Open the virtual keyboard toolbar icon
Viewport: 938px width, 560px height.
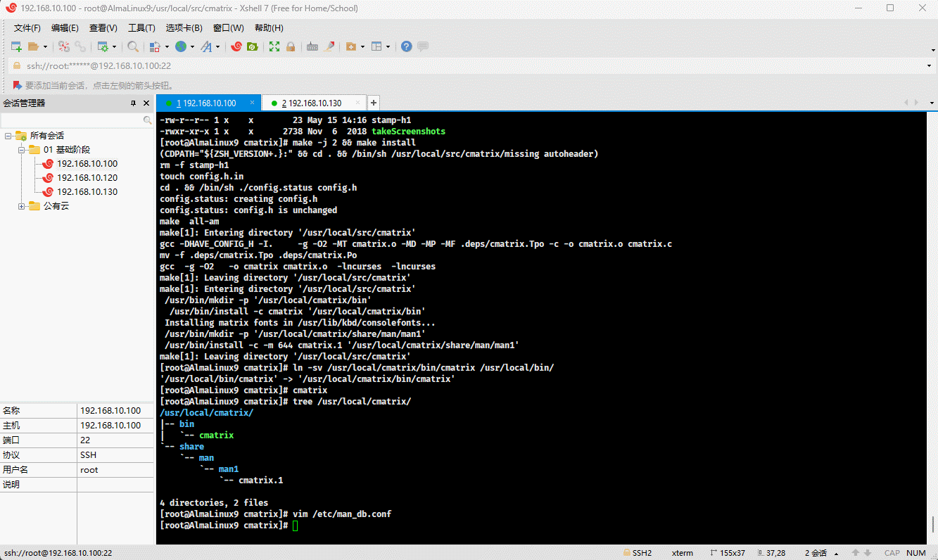click(x=312, y=46)
